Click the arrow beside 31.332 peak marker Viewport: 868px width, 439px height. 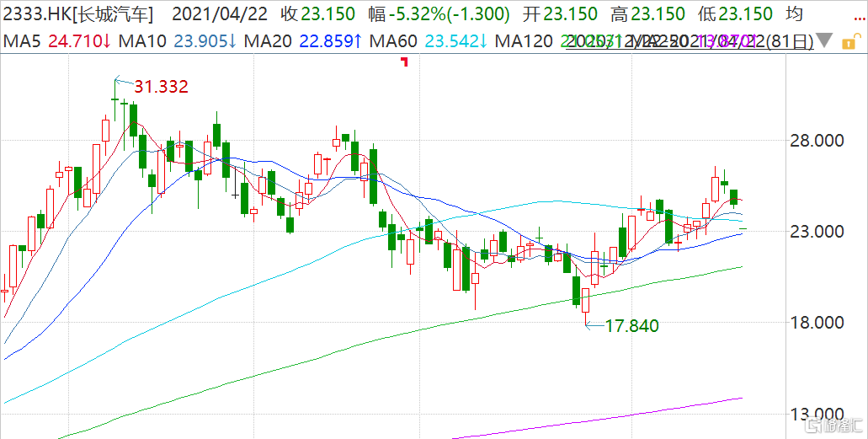click(x=124, y=83)
